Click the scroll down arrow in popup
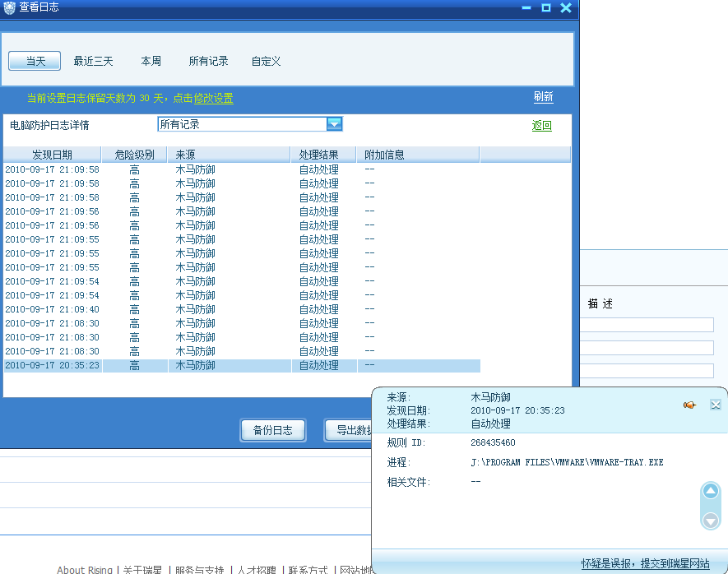728x574 pixels. pyautogui.click(x=710, y=520)
